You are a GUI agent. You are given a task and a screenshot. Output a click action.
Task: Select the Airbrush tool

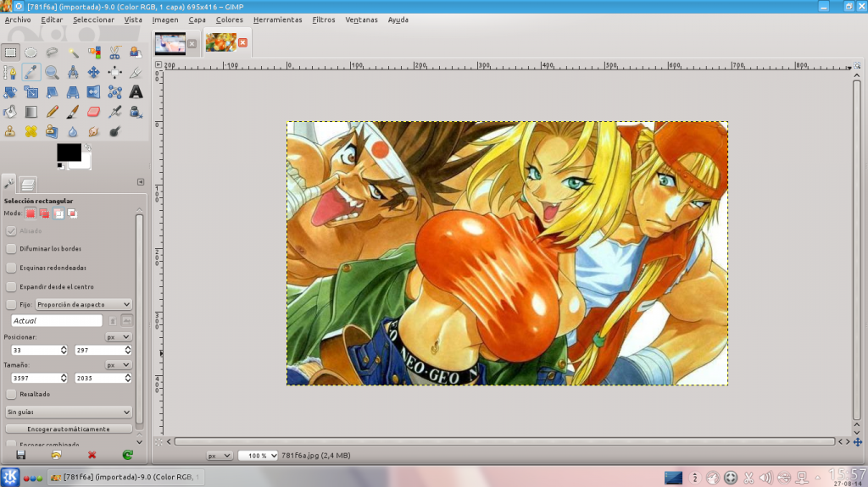114,112
